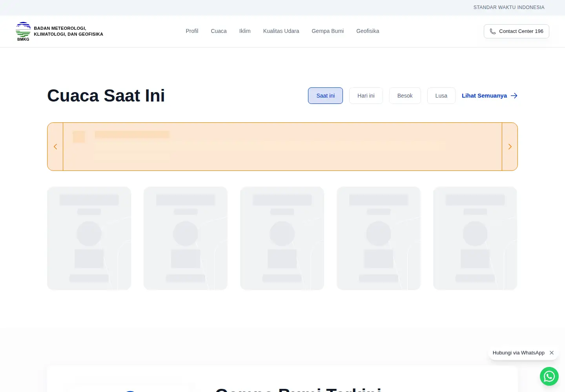Close the Hubungi via WhatsApp tooltip
Viewport: 565px width, 392px height.
[x=552, y=353]
